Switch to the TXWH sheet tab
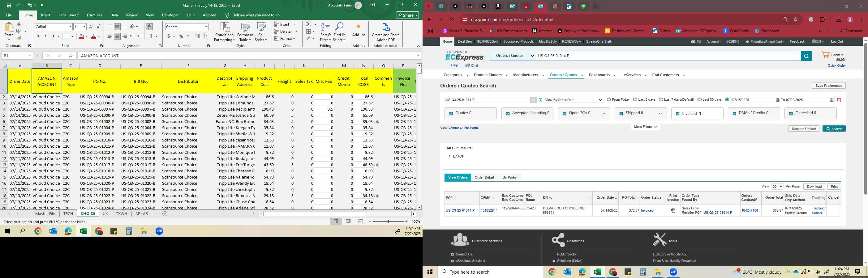The image size is (868, 278). (122, 214)
